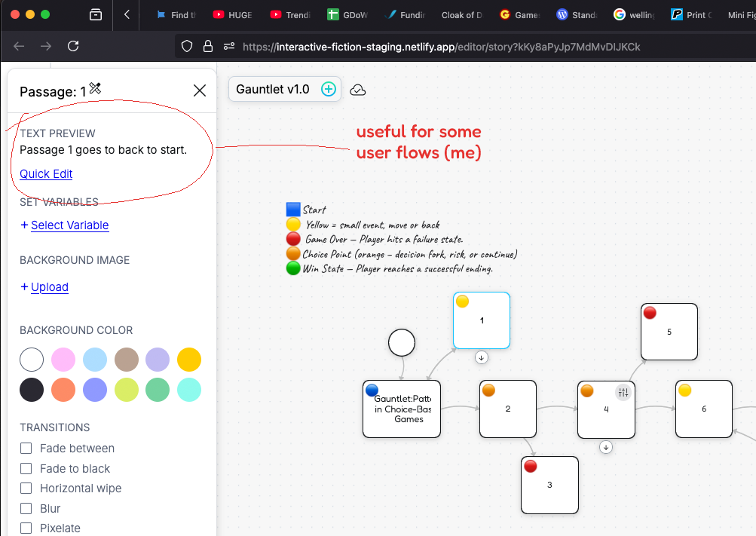Select passage node 3 on canvas

549,485
